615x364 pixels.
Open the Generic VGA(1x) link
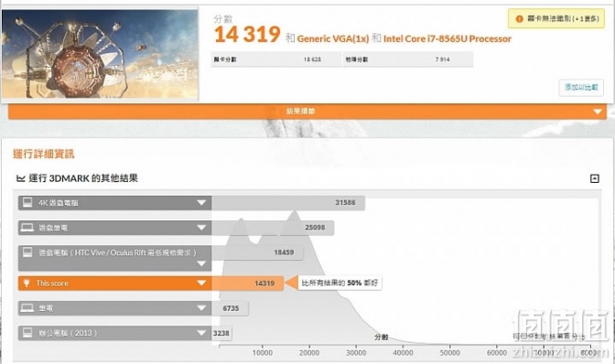[333, 38]
